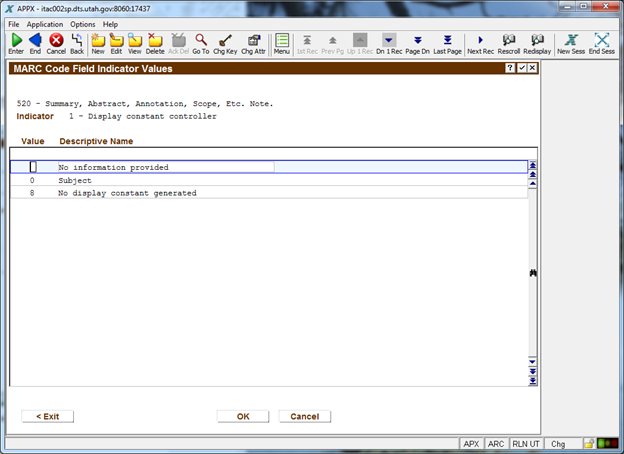Click the < Exit button
624x454 pixels.
47,416
